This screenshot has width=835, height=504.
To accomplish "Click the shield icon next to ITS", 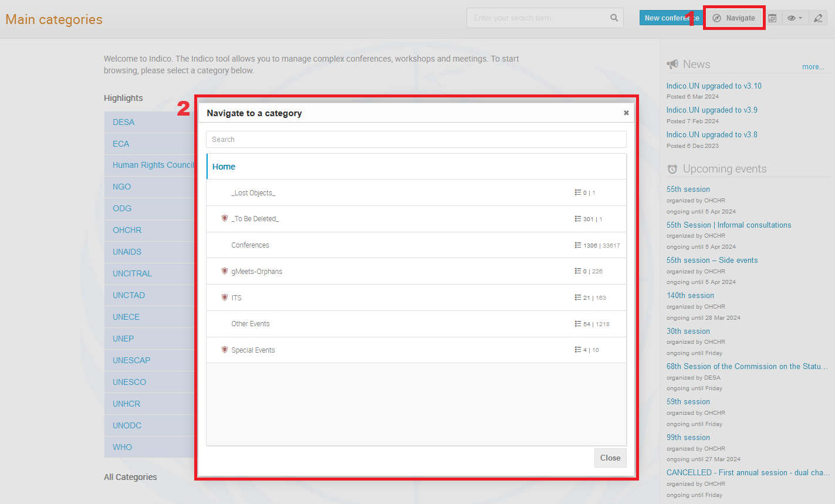I will pyautogui.click(x=224, y=297).
